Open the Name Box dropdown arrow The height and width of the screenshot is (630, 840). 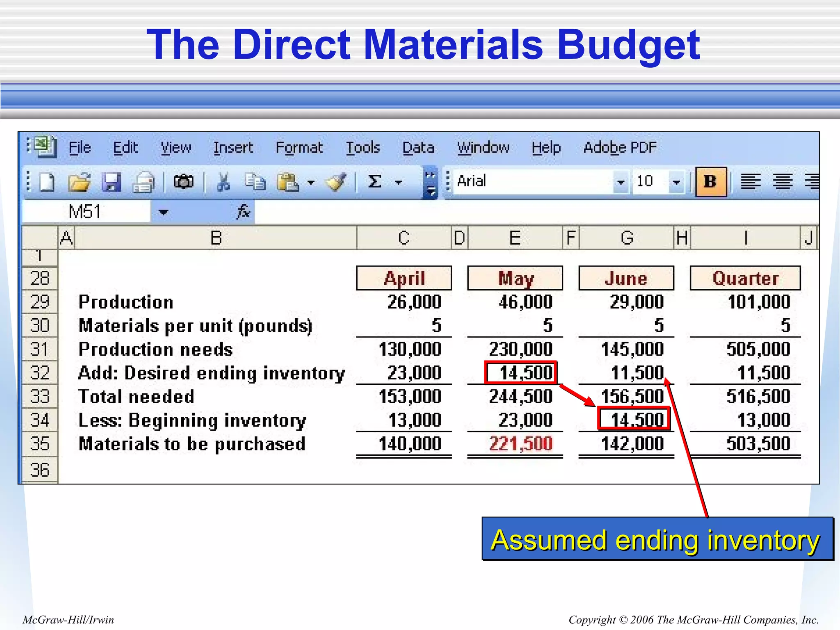pos(163,212)
